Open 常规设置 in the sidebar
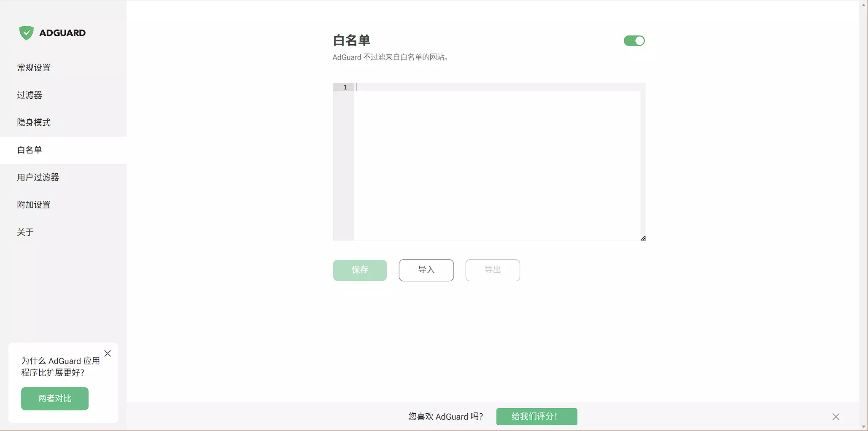Image resolution: width=868 pixels, height=431 pixels. (34, 67)
